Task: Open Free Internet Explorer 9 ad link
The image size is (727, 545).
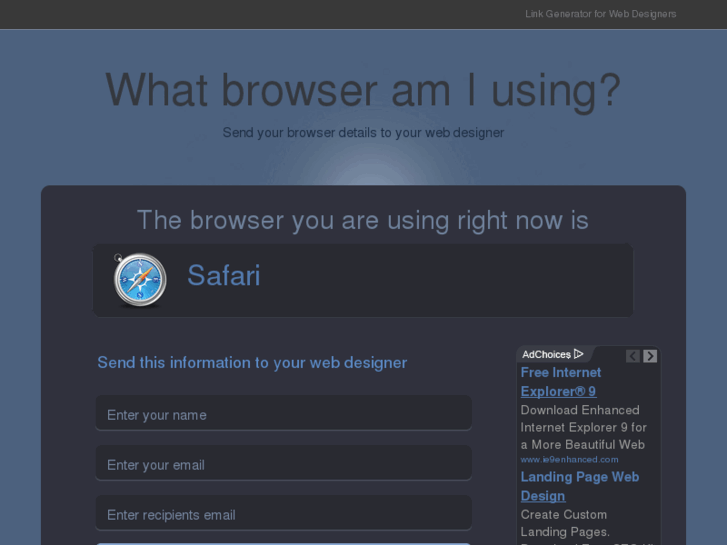Action: click(x=561, y=382)
